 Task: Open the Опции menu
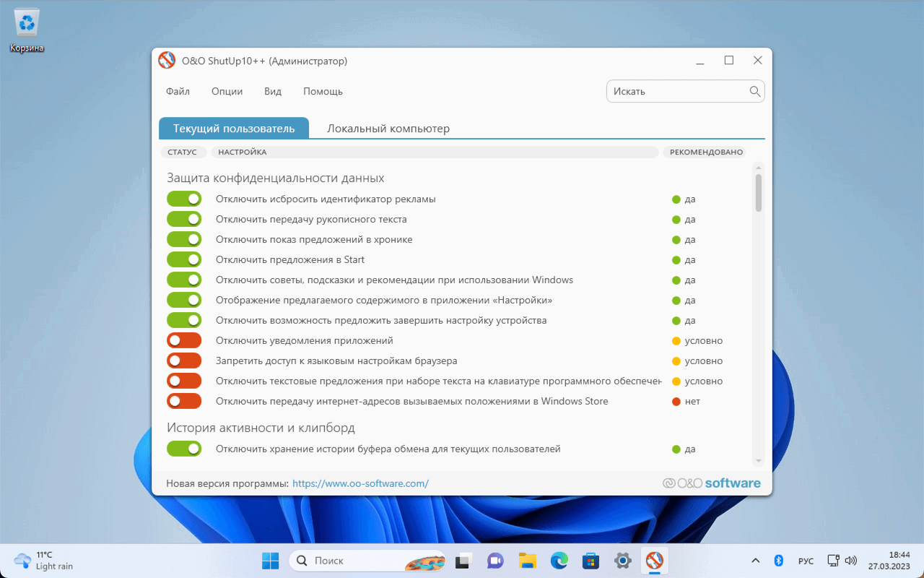(x=227, y=92)
